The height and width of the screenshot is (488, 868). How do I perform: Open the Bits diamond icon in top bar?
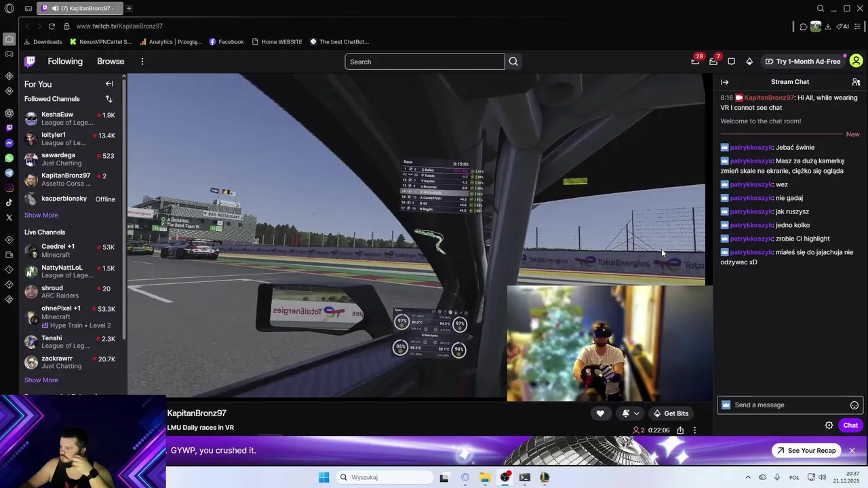749,61
